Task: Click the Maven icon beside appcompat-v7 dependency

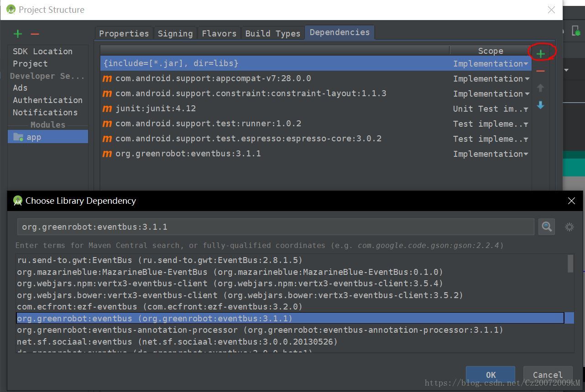Action: pos(107,78)
